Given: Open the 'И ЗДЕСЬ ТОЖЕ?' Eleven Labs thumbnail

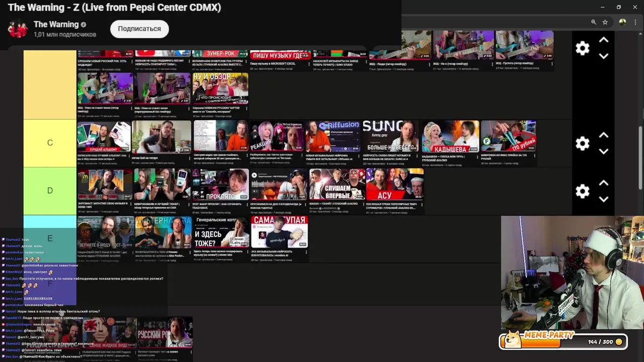Looking at the screenshot, I should [220, 232].
